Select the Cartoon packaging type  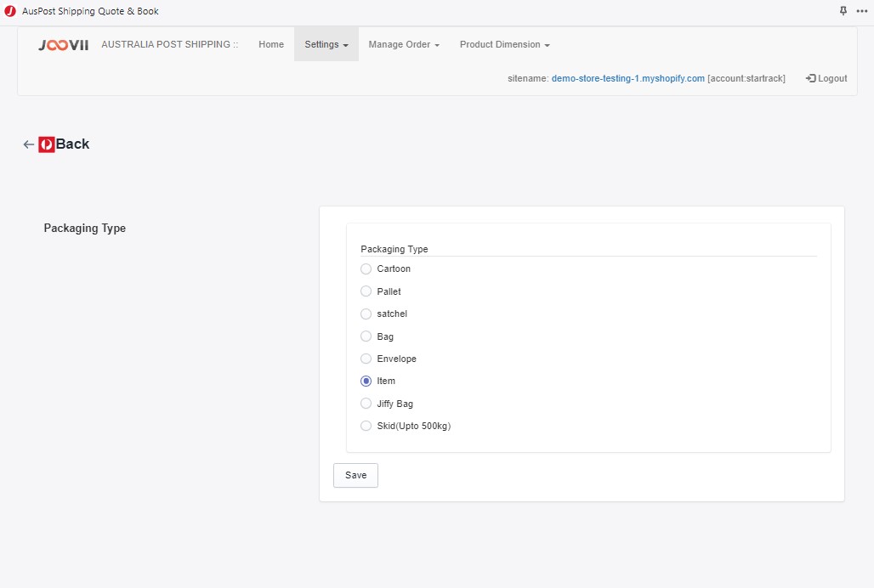[366, 269]
